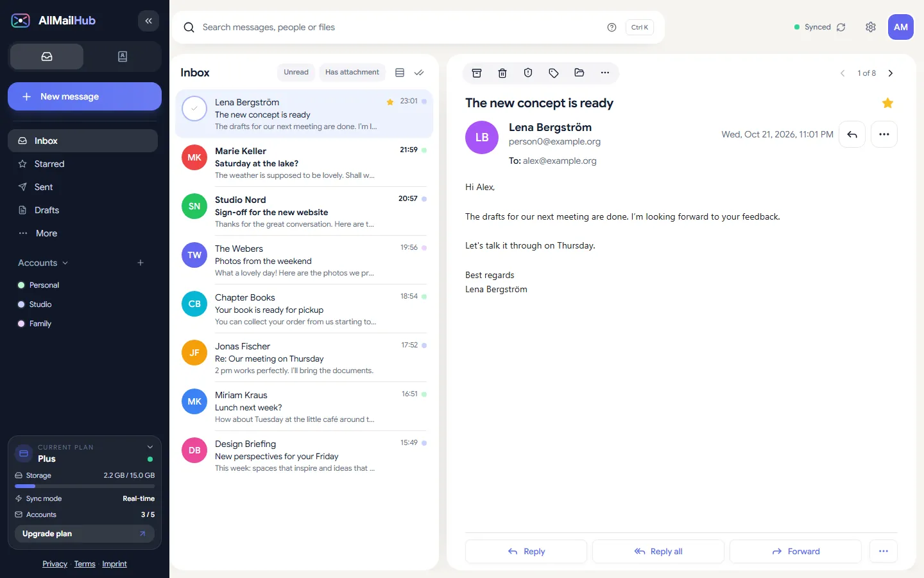The height and width of the screenshot is (578, 924).
Task: Move message to folder icon
Action: click(579, 73)
